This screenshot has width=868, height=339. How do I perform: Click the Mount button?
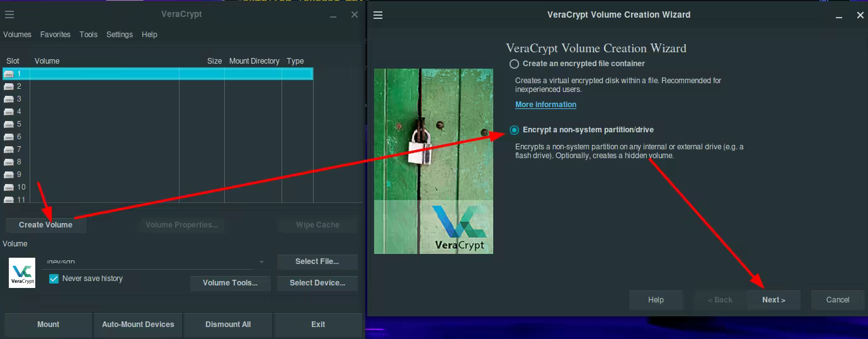[x=48, y=325]
